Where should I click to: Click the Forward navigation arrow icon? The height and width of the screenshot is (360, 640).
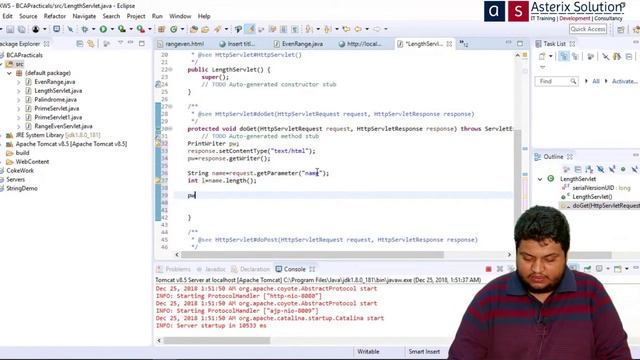click(x=377, y=29)
